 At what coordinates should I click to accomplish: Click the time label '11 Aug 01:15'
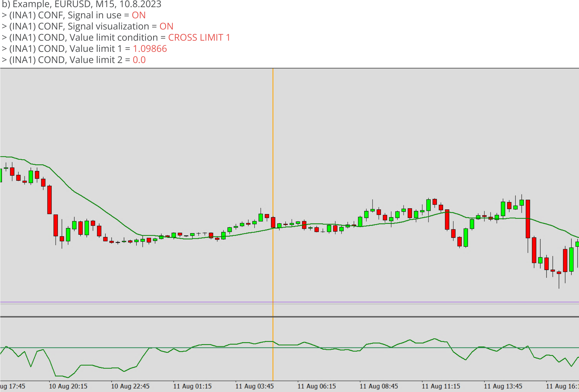click(x=192, y=386)
